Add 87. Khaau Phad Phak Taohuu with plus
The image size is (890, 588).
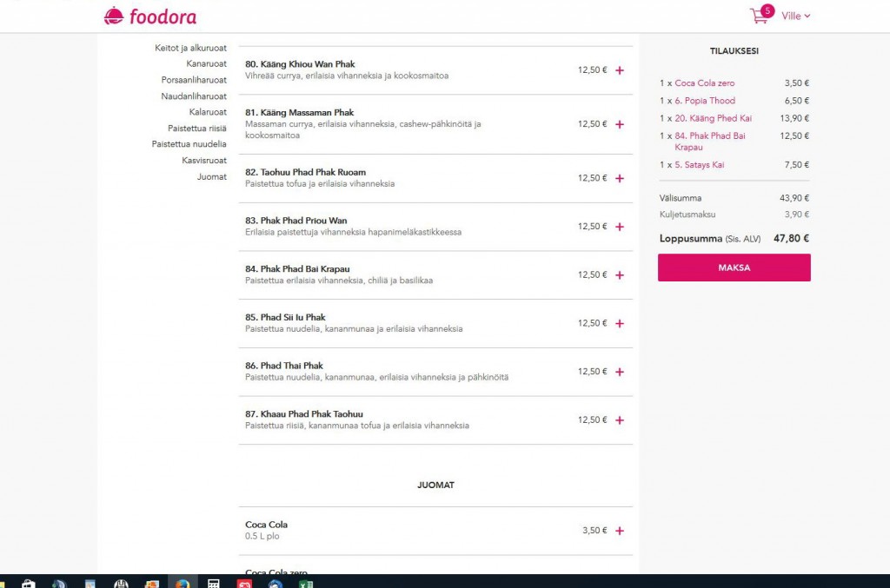tap(620, 420)
